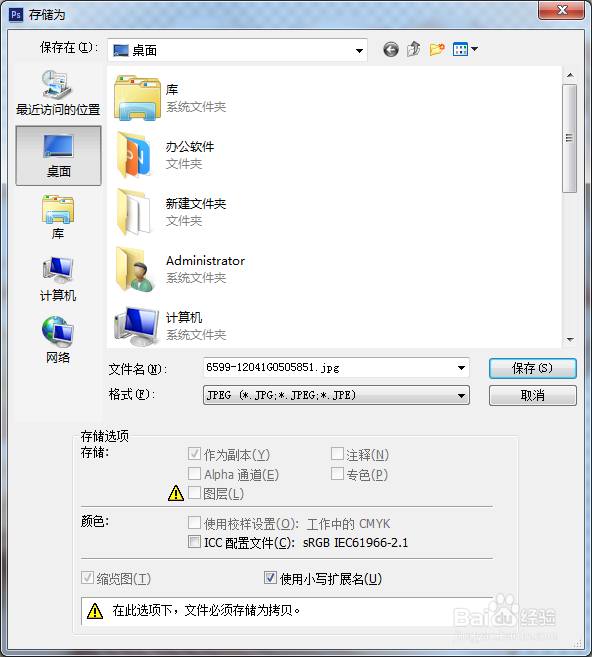Click the Photoshop icon in title bar
The image size is (592, 657).
[16, 15]
